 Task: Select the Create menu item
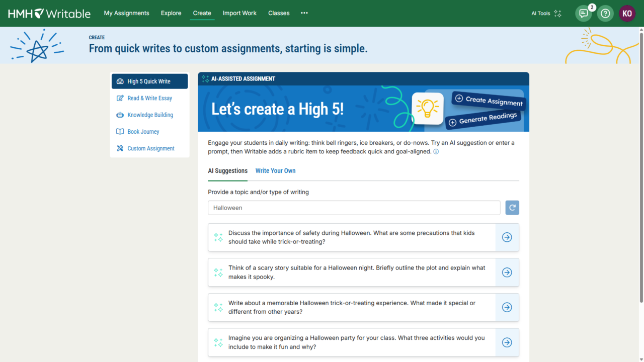click(x=202, y=13)
